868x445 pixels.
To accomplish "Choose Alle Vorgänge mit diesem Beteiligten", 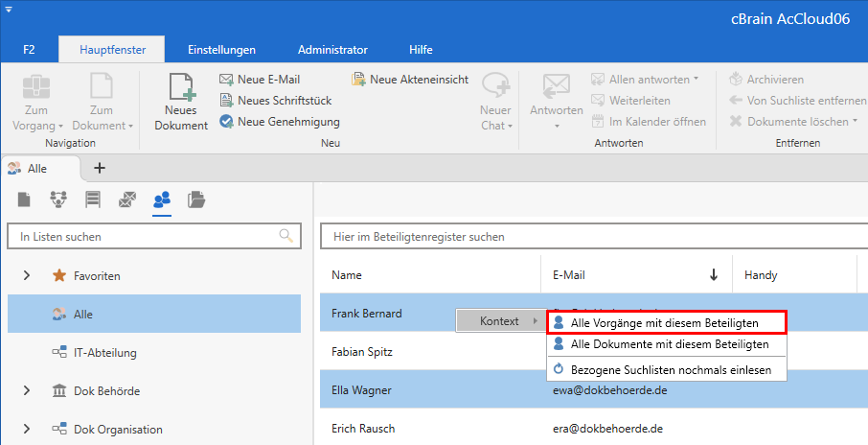I will [664, 324].
